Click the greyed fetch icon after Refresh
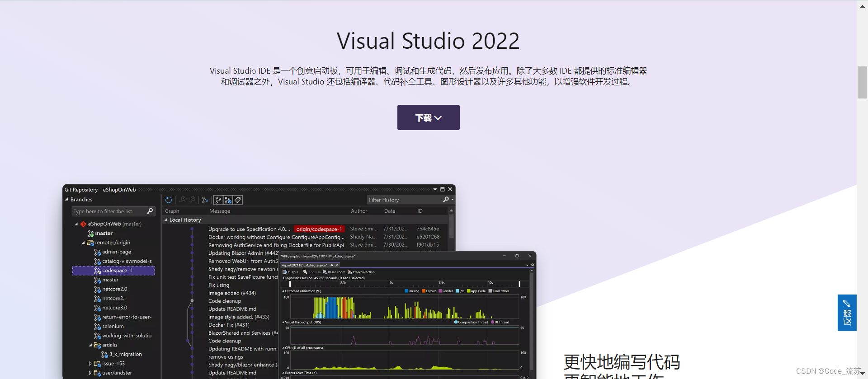The image size is (868, 379). pyautogui.click(x=182, y=200)
